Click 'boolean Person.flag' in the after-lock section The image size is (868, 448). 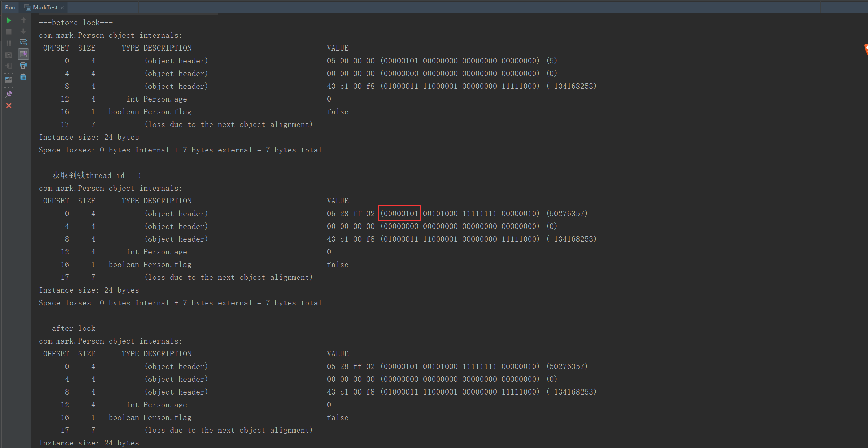point(150,417)
